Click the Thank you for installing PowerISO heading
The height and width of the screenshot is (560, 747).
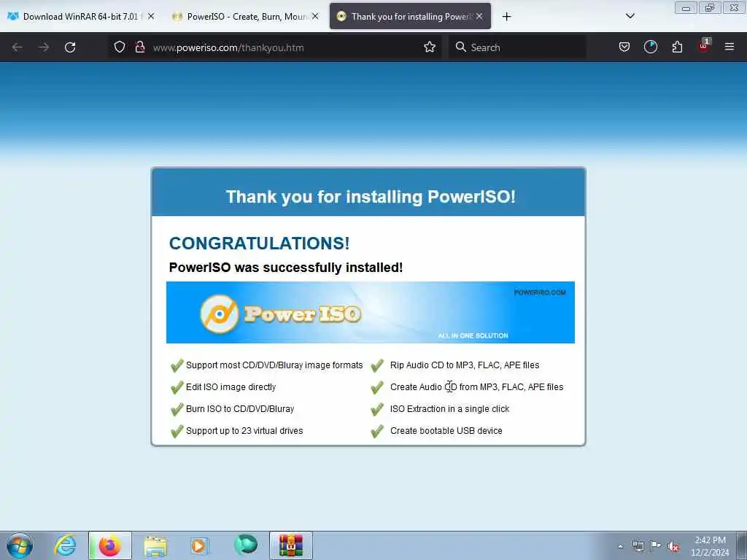tap(370, 197)
